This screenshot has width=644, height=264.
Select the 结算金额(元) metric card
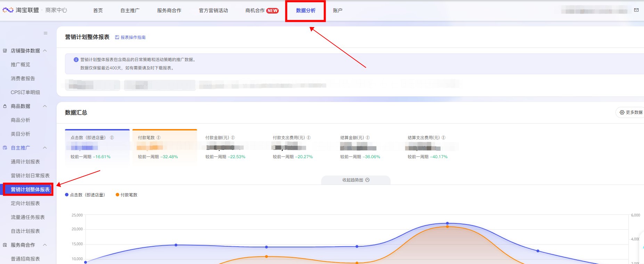pyautogui.click(x=367, y=146)
